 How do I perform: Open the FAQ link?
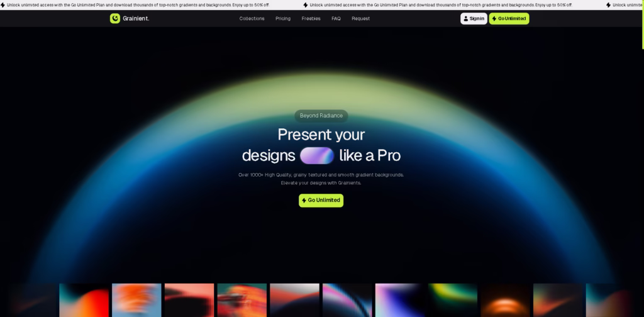[336, 18]
